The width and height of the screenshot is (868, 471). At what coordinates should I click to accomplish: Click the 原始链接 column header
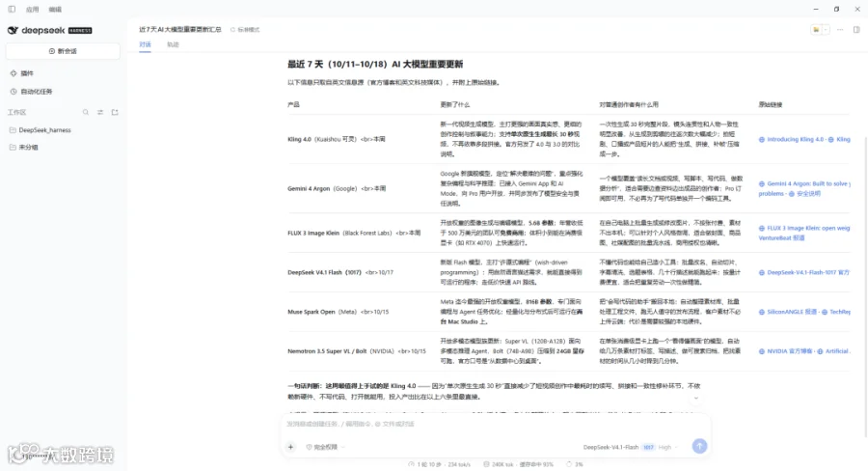(771, 104)
